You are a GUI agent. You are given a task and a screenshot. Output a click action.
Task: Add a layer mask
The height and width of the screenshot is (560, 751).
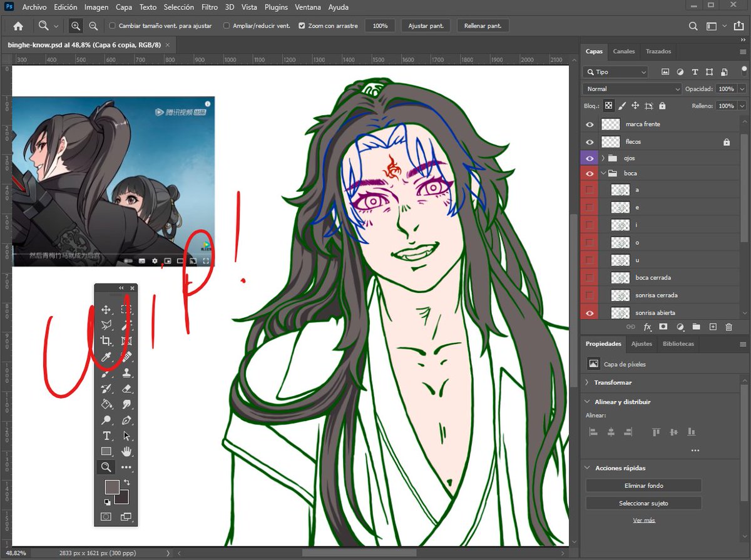(x=663, y=327)
